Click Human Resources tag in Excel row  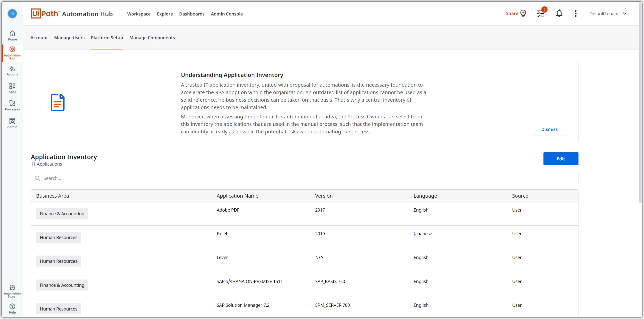tap(59, 237)
